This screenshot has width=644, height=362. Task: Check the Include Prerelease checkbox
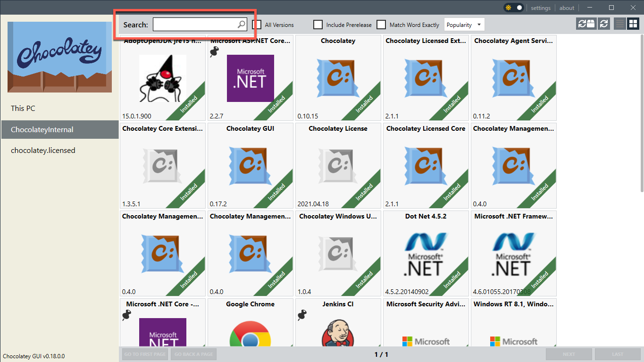tap(318, 25)
